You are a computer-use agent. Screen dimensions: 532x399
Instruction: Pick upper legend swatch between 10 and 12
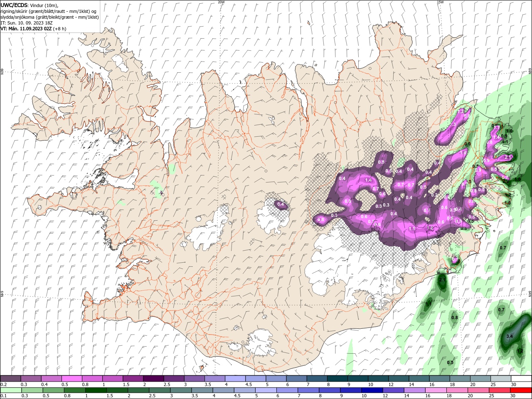[x=378, y=379]
